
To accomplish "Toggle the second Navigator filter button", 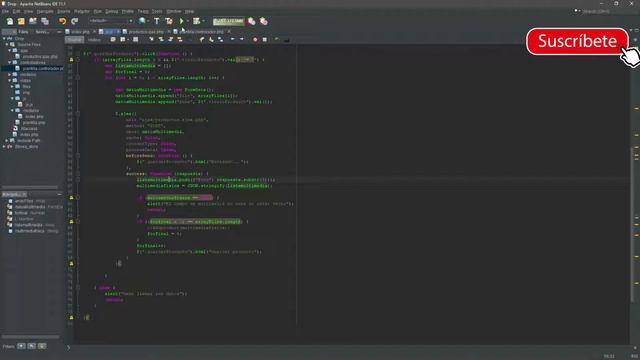I will 32,346.
